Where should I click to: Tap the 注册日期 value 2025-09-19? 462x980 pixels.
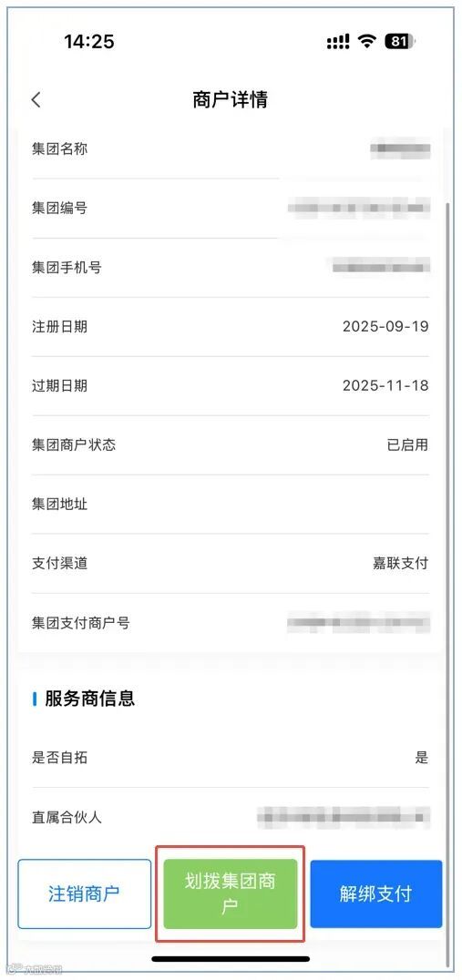click(x=385, y=326)
